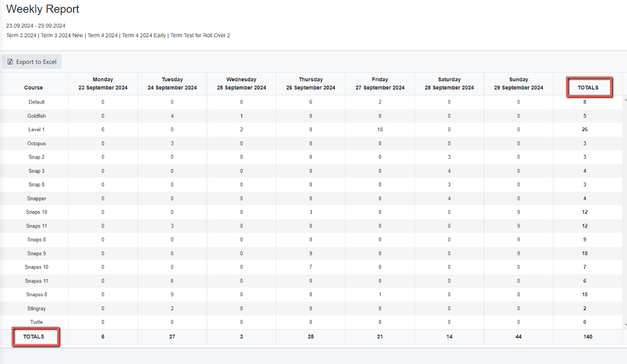This screenshot has width=627, height=364.
Task: Click the Saturday total value 14
Action: tap(449, 336)
